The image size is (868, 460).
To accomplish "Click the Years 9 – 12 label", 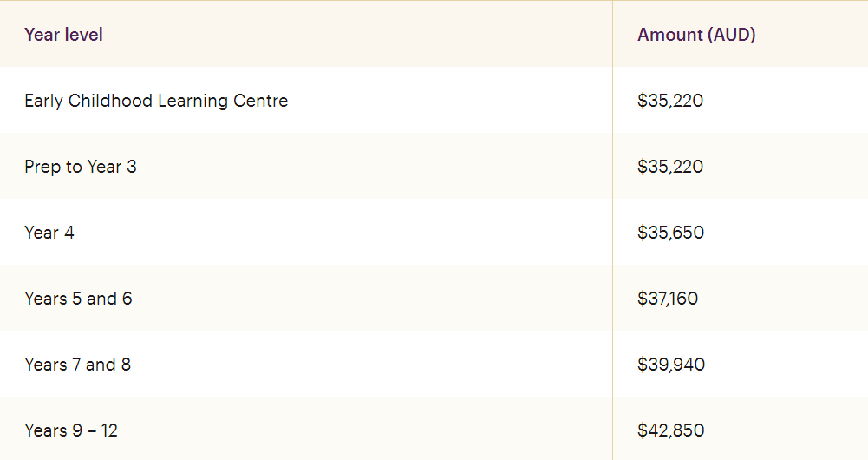I will 71,430.
